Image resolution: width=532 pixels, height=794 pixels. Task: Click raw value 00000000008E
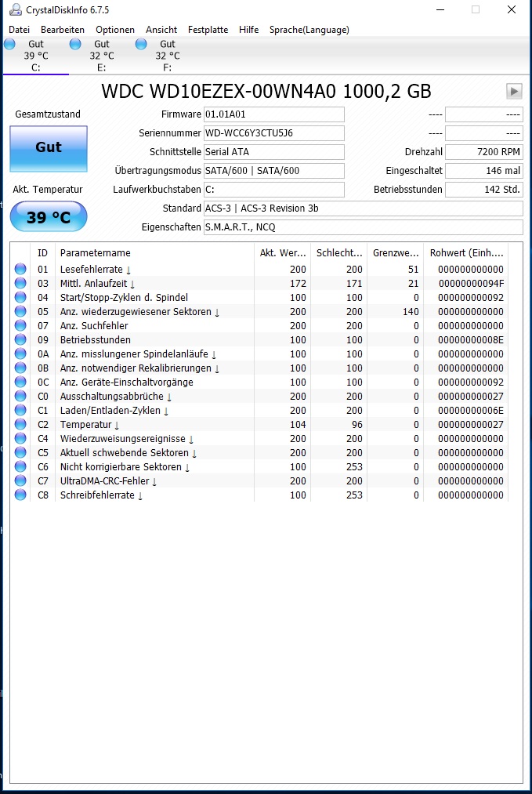pyautogui.click(x=471, y=339)
